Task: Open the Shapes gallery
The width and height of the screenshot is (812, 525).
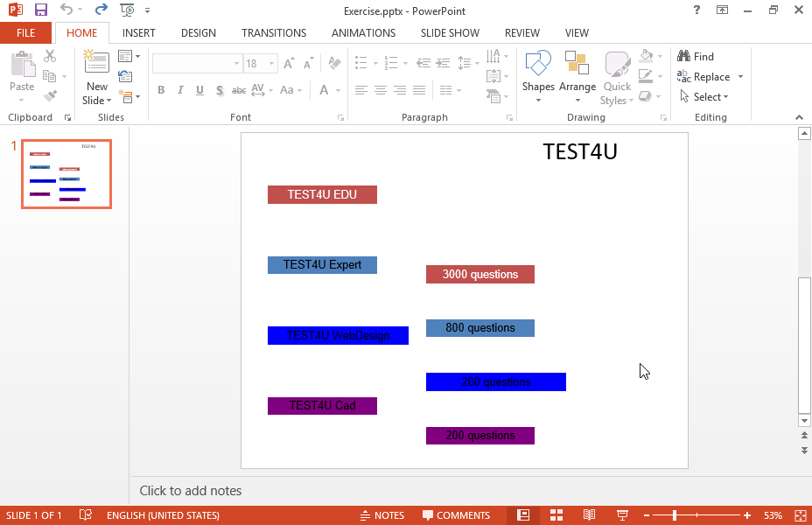Action: point(538,77)
